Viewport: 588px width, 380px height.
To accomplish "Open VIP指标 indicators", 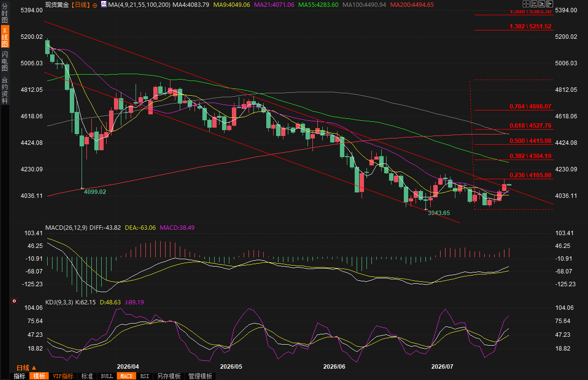I will (x=63, y=376).
